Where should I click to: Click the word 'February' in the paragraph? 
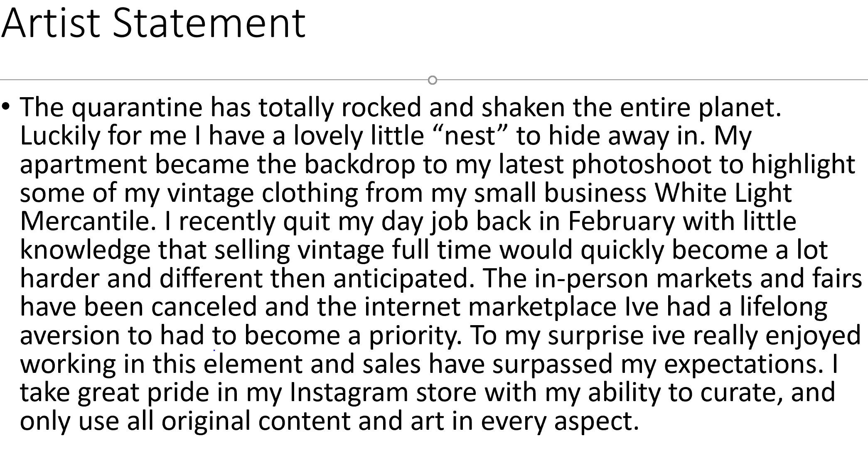coord(621,221)
